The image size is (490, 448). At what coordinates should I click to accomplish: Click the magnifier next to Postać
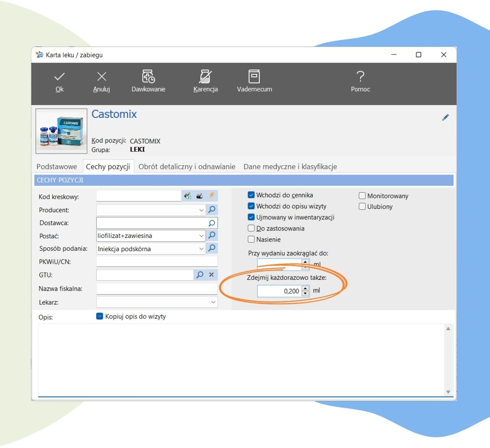click(212, 235)
